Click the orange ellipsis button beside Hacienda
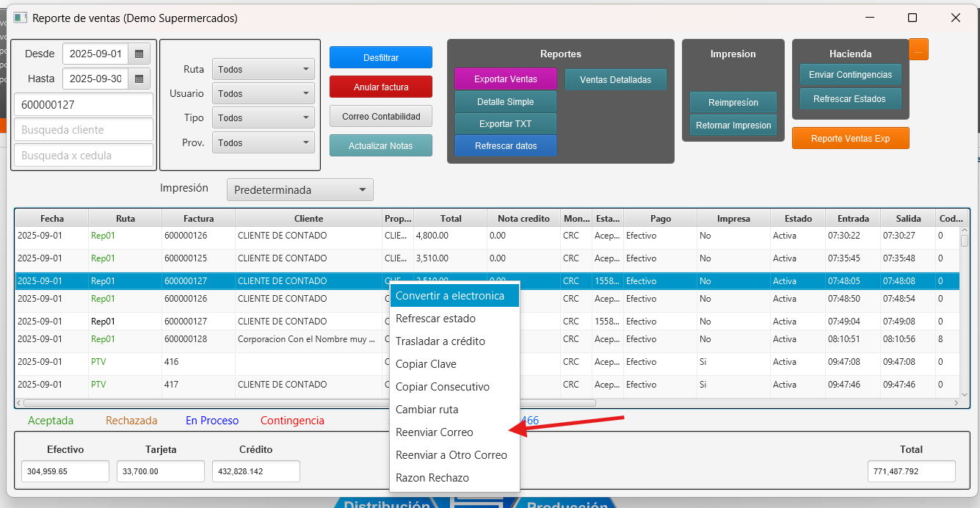Viewport: 980px width, 508px height. [918, 49]
